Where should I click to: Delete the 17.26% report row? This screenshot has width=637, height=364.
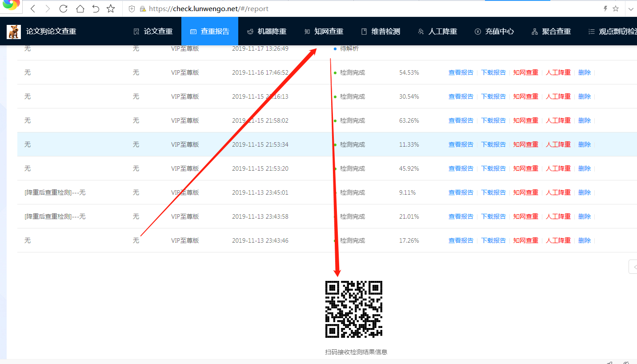pyautogui.click(x=585, y=240)
